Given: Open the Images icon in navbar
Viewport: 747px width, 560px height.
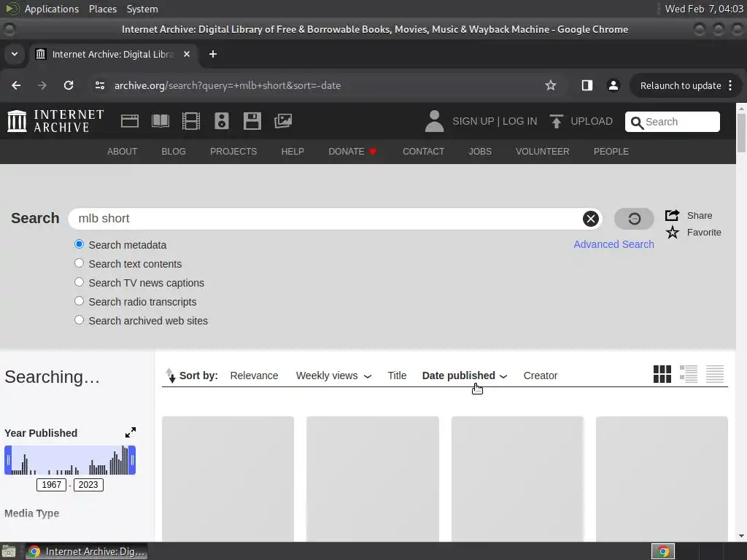Looking at the screenshot, I should coord(283,121).
